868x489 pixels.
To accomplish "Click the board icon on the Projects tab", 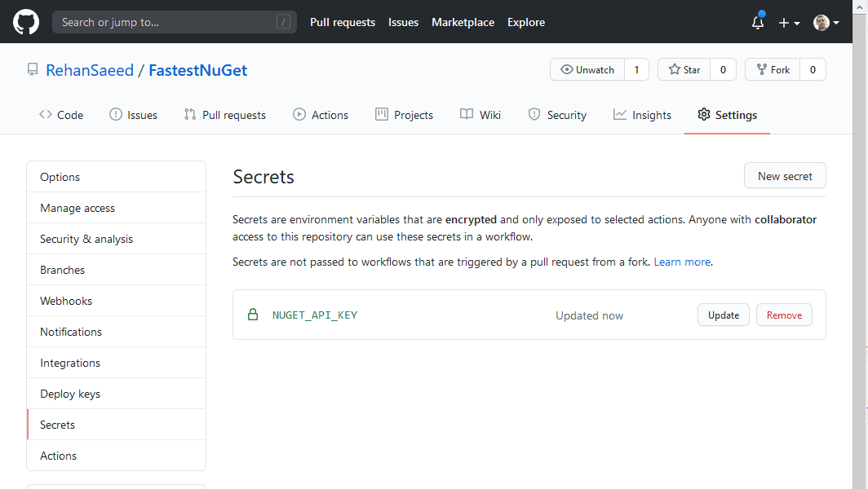I will 380,115.
